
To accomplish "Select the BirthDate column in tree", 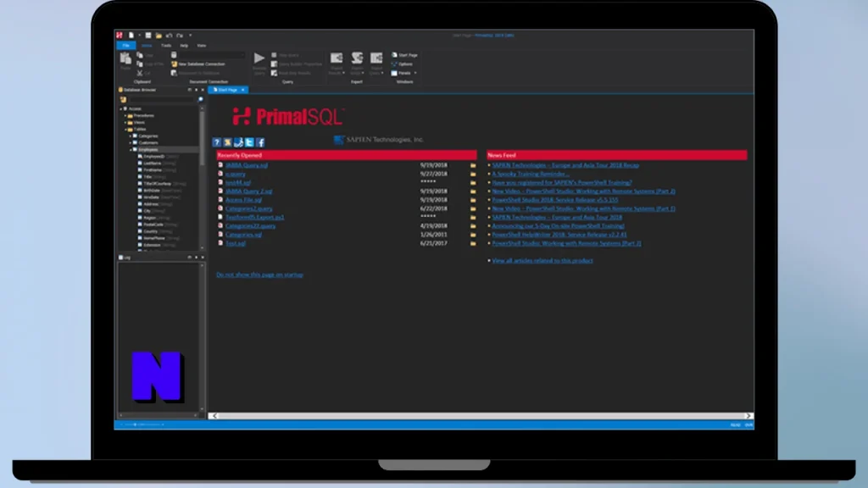I will click(x=151, y=191).
